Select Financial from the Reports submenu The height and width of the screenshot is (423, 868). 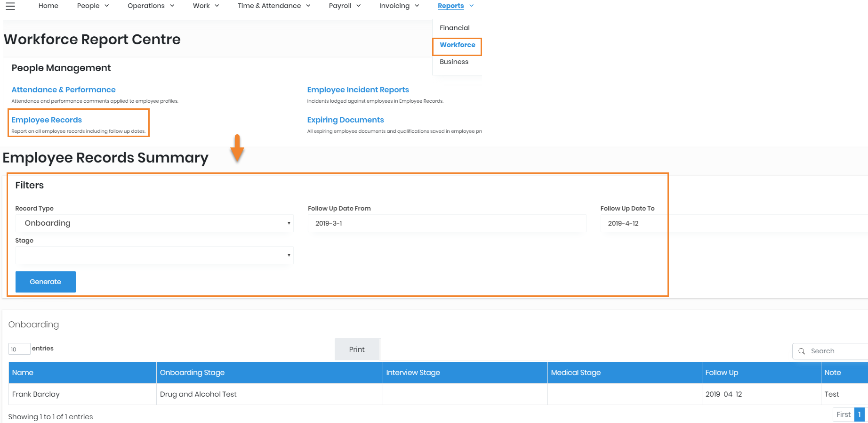(454, 28)
